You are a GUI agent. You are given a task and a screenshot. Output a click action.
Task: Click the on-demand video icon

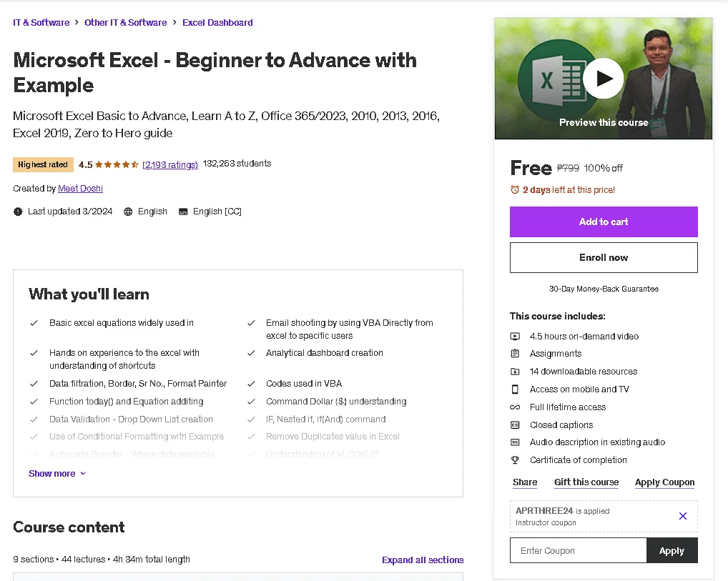pos(515,336)
